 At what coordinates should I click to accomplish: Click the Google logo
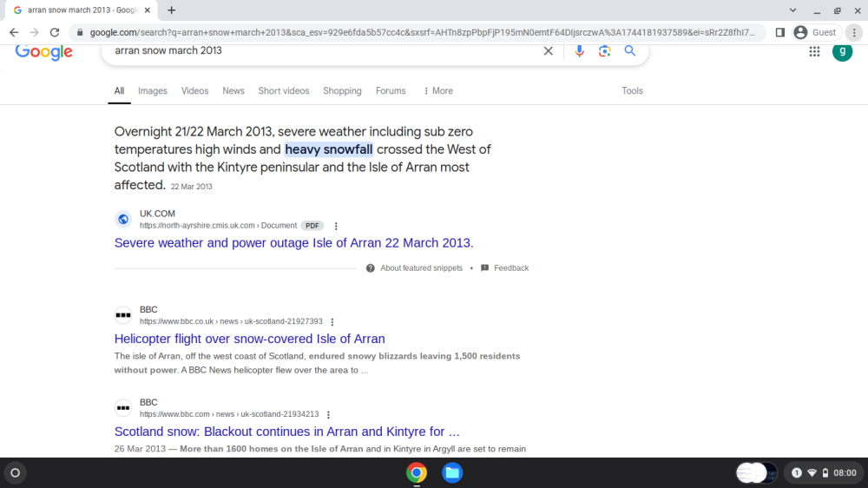[43, 51]
